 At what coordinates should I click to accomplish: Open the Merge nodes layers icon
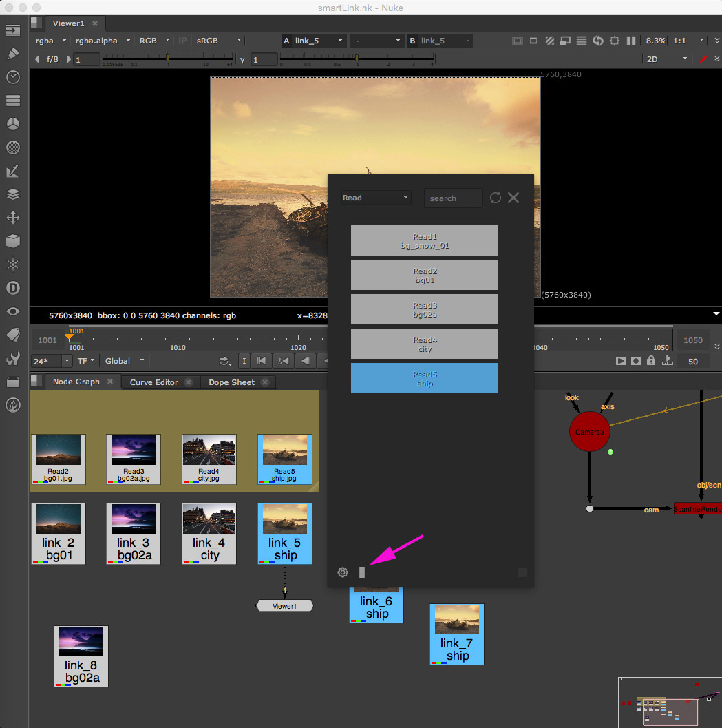point(12,194)
